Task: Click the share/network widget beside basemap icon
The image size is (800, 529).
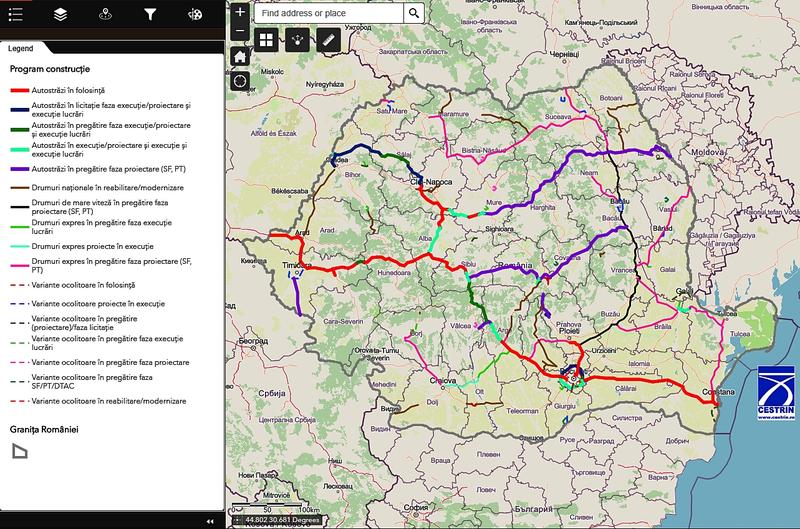Action: coord(297,40)
